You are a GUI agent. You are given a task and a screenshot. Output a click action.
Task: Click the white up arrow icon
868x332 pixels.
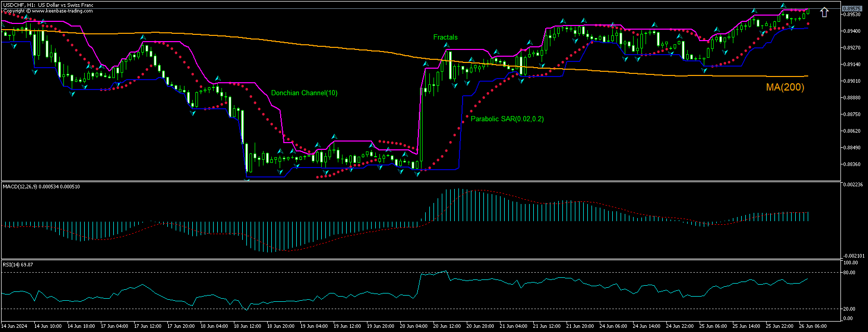[x=824, y=12]
